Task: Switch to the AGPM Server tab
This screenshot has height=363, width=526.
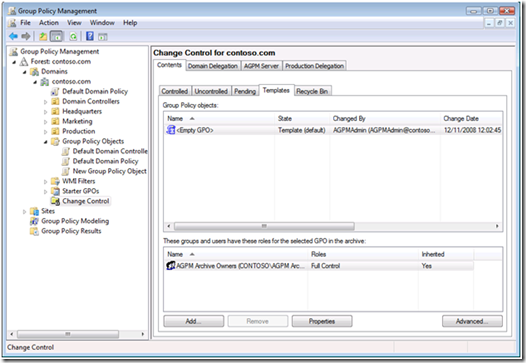Action: point(261,66)
